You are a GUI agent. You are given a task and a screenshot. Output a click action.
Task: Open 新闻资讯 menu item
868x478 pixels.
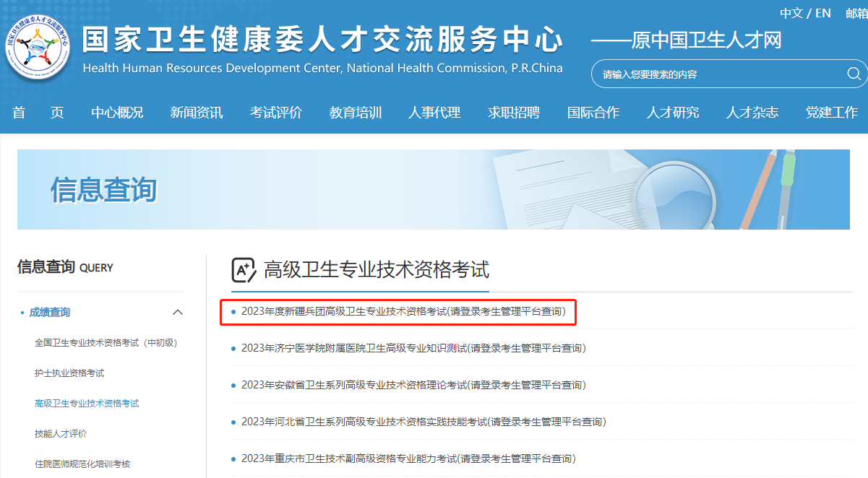pyautogui.click(x=197, y=112)
